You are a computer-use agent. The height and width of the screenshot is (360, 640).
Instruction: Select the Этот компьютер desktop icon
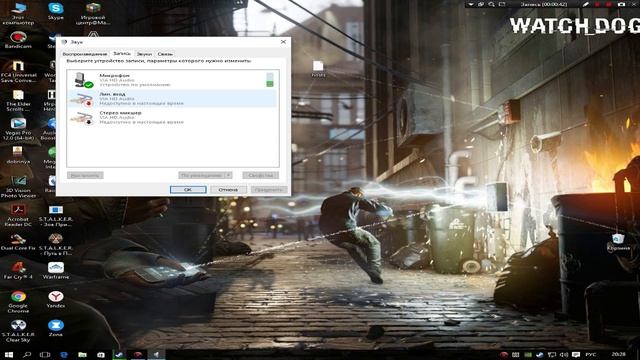coord(18,13)
